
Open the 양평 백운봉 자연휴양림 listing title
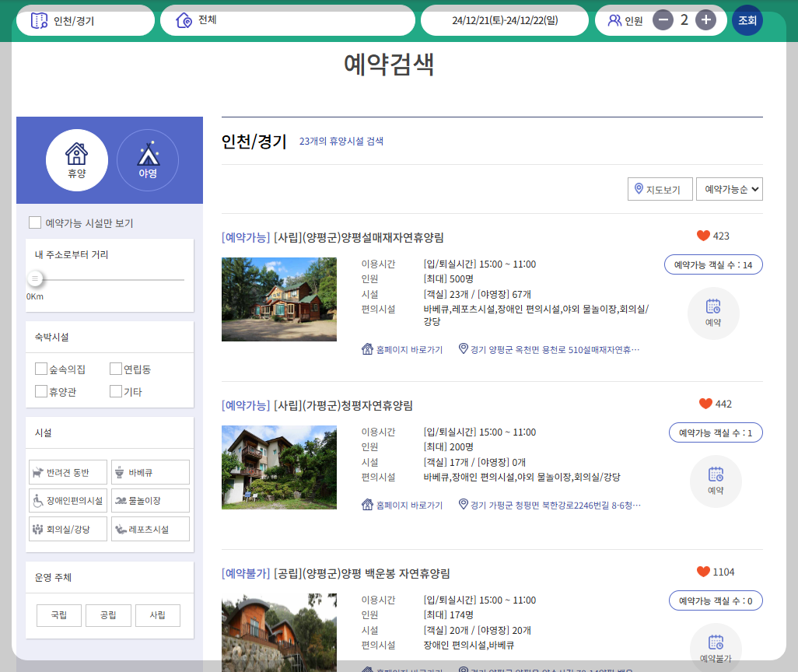(336, 573)
